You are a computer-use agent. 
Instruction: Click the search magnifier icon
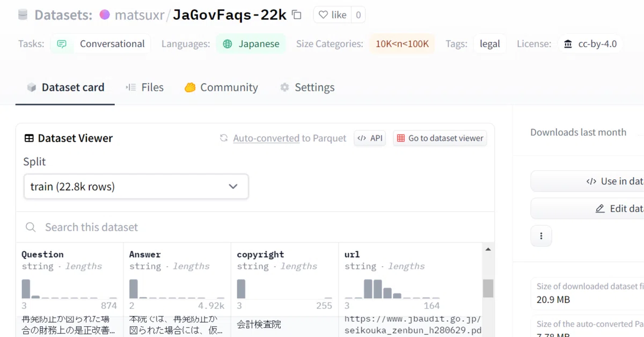(31, 228)
